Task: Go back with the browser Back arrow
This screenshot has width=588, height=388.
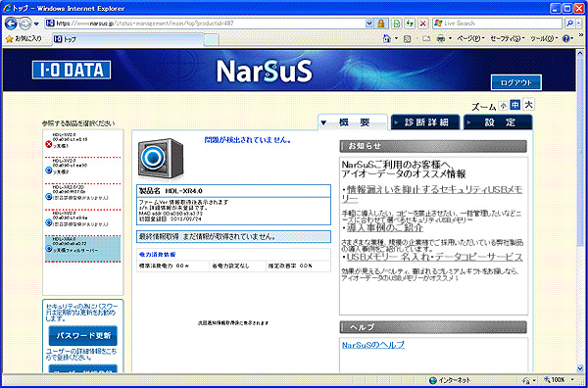Action: [x=11, y=24]
